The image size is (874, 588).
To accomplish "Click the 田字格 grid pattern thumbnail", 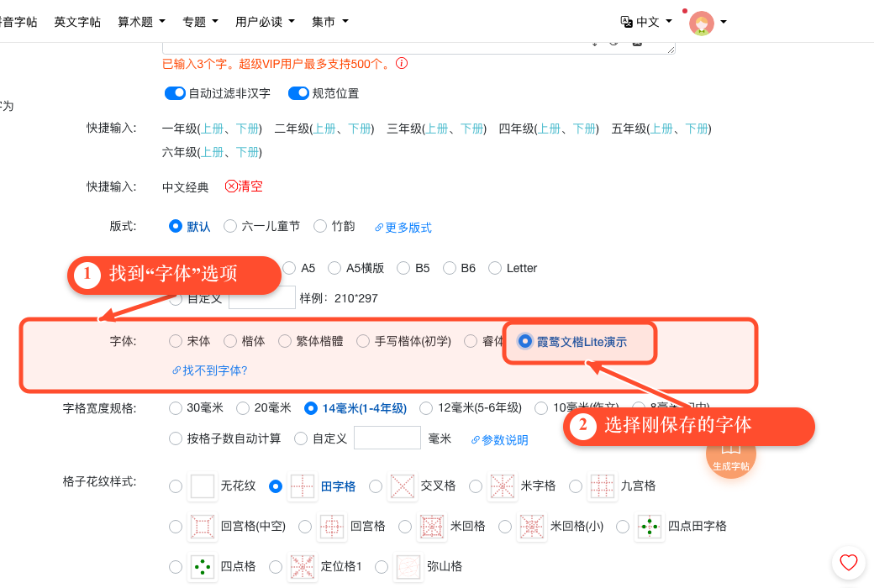I will (x=302, y=486).
